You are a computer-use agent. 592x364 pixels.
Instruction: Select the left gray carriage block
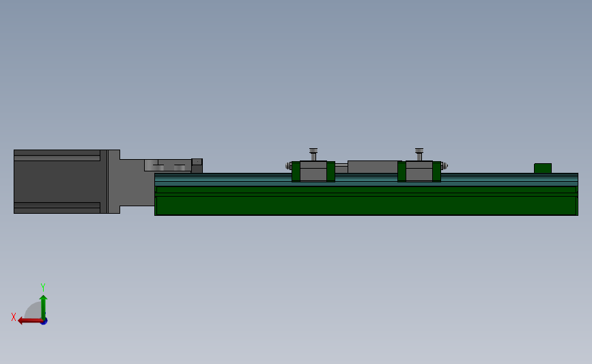coord(313,171)
